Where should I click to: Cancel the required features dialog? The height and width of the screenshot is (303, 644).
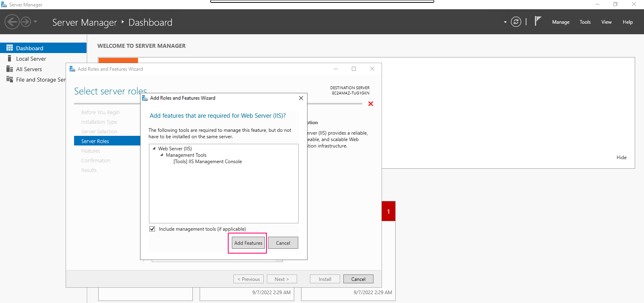coord(283,243)
